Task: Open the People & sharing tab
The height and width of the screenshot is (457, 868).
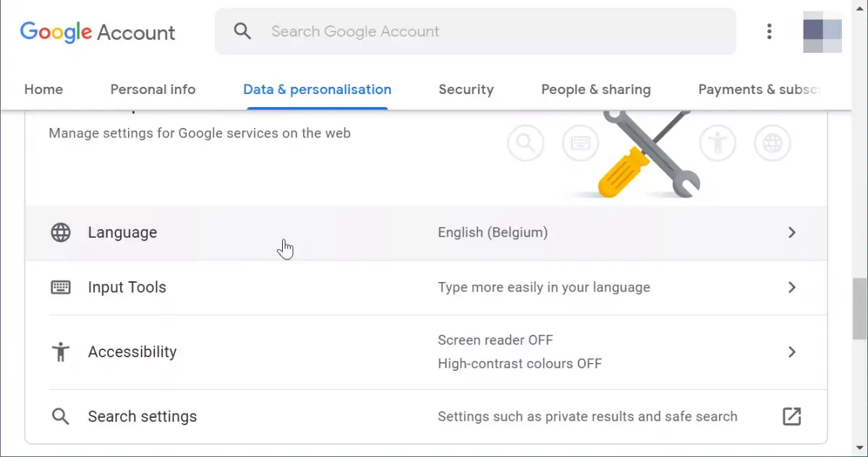Action: [x=596, y=90]
